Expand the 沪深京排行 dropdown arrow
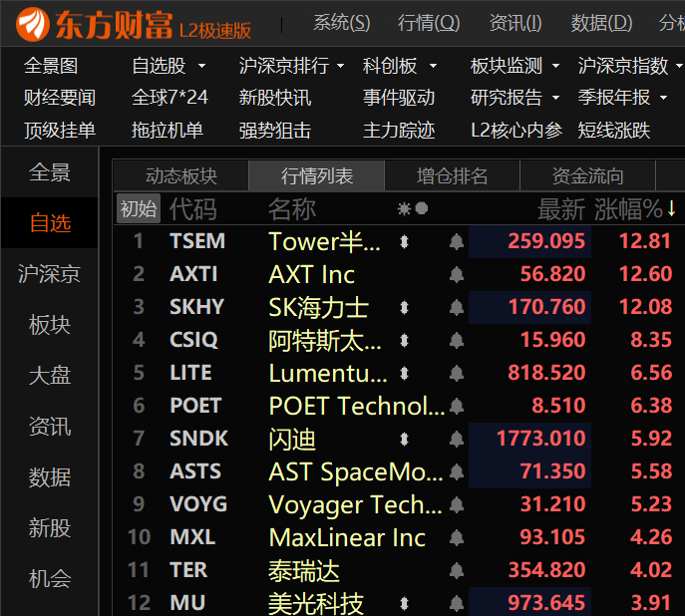Image resolution: width=685 pixels, height=616 pixels. (x=340, y=67)
